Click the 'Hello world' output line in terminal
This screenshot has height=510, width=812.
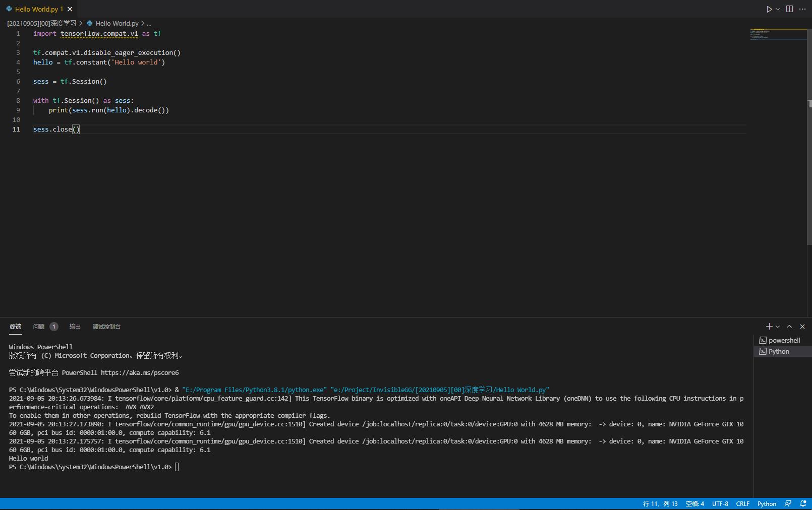pyautogui.click(x=28, y=459)
